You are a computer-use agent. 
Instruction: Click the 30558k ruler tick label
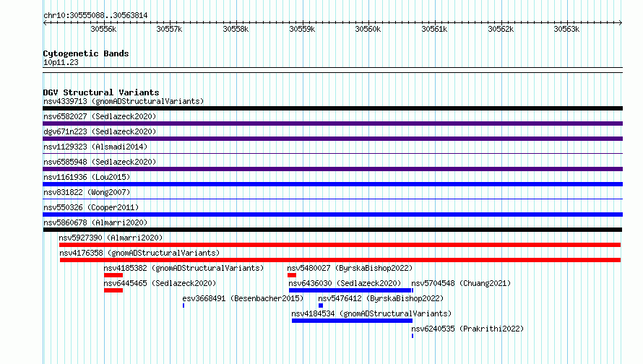236,29
